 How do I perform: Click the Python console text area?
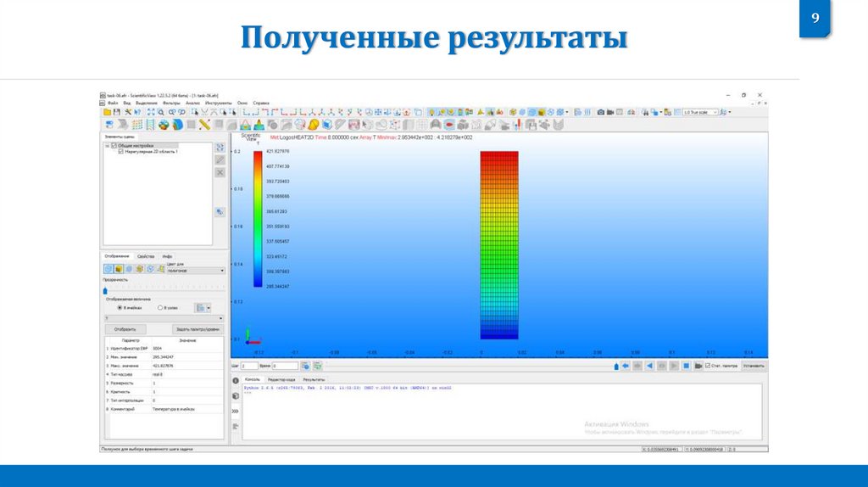502,411
